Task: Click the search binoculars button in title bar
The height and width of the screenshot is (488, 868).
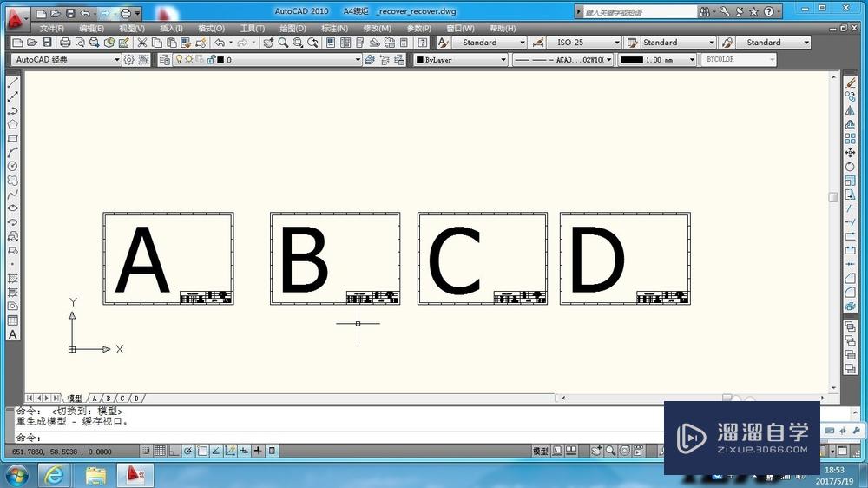Action: (705, 11)
